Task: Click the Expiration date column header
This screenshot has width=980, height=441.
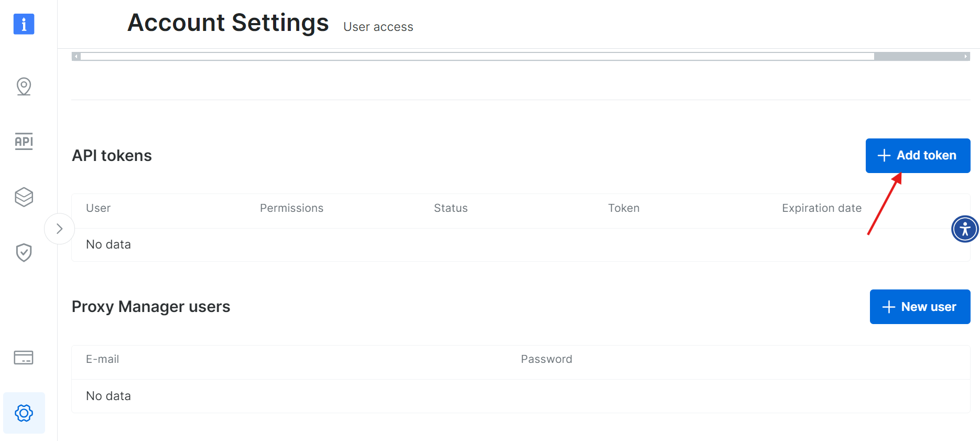Action: [x=821, y=208]
